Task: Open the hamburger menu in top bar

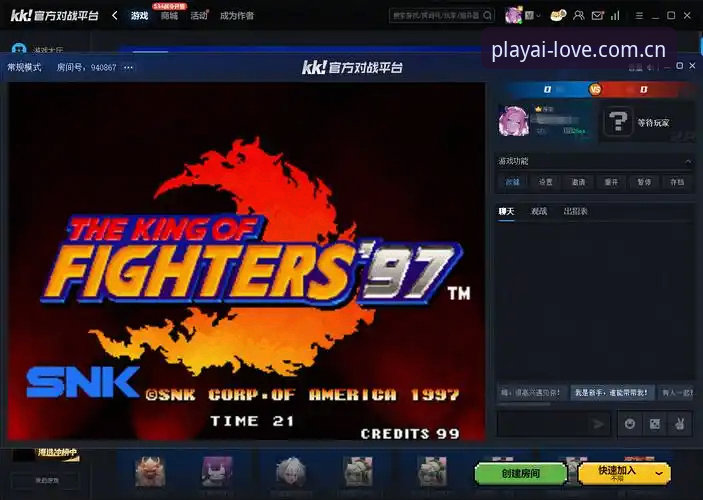Action: tap(639, 16)
